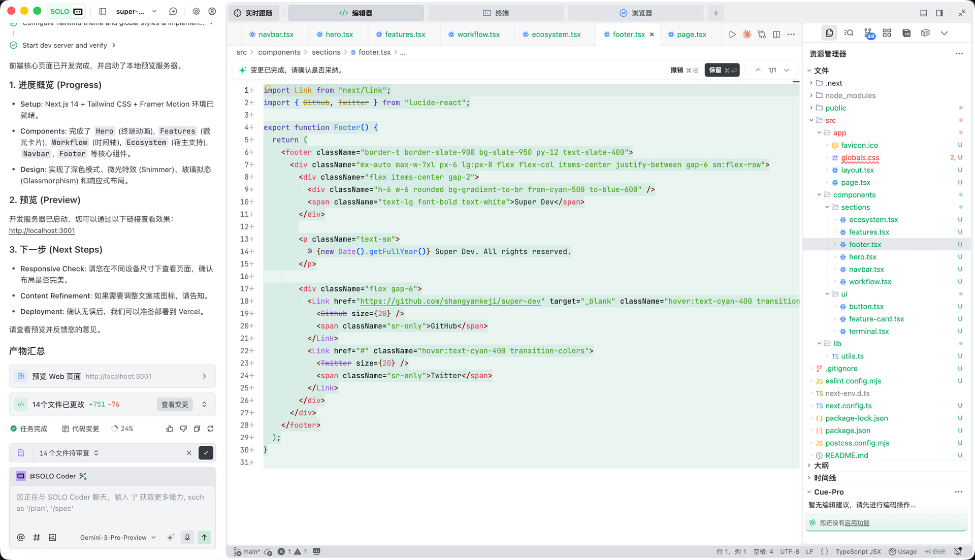The width and height of the screenshot is (975, 560).
Task: Click the 查看变更 view changes button
Action: pyautogui.click(x=175, y=404)
